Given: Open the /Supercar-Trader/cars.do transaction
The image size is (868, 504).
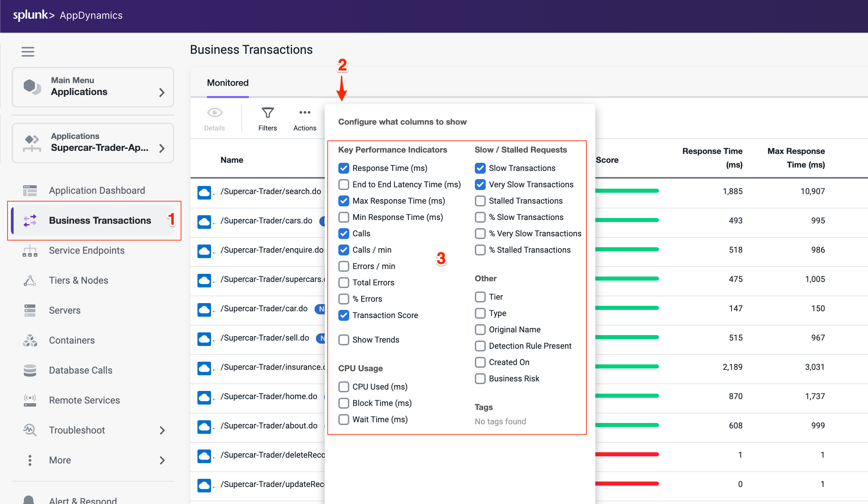Looking at the screenshot, I should click(266, 221).
